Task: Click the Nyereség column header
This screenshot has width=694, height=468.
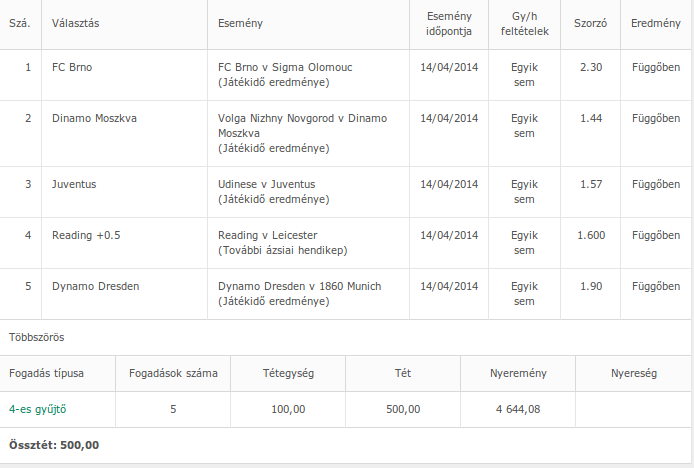Action: (633, 373)
